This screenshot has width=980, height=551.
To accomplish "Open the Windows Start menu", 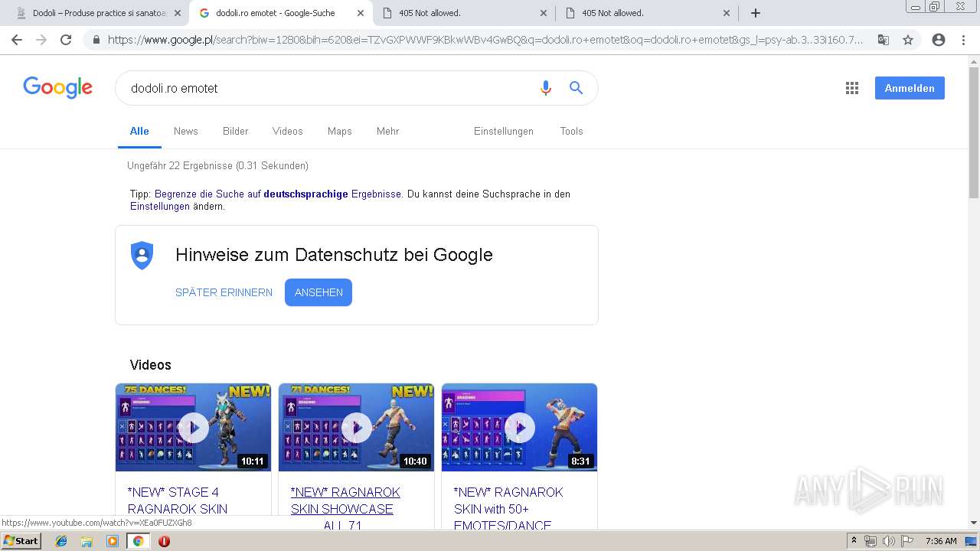I will tap(21, 541).
